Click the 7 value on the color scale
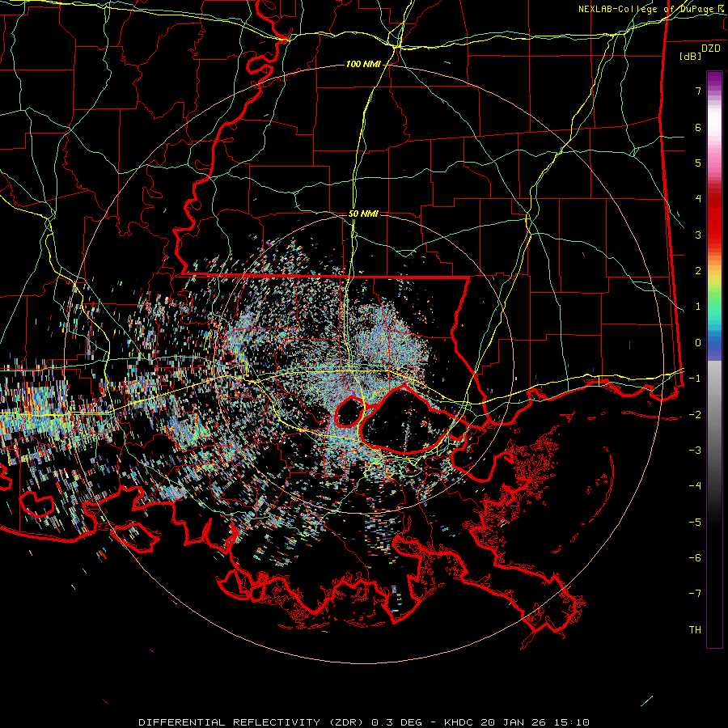728x728 pixels. pos(698,91)
